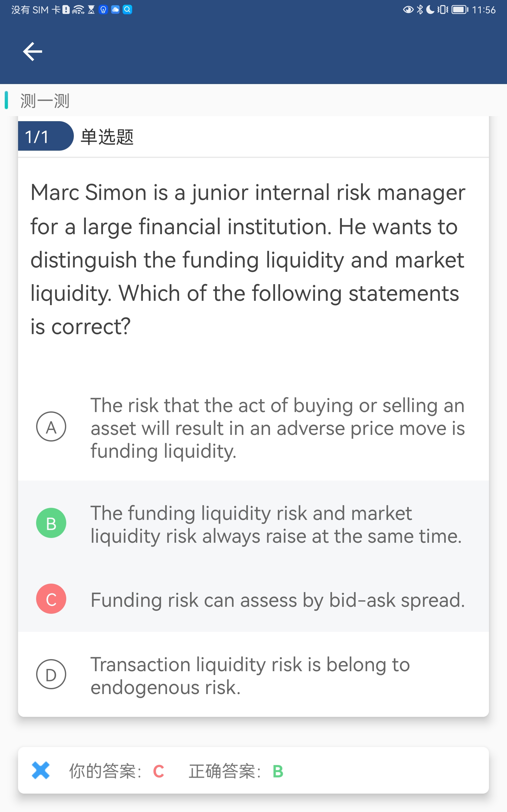507x812 pixels.
Task: Tap the cloud notification icon
Action: pos(115,10)
